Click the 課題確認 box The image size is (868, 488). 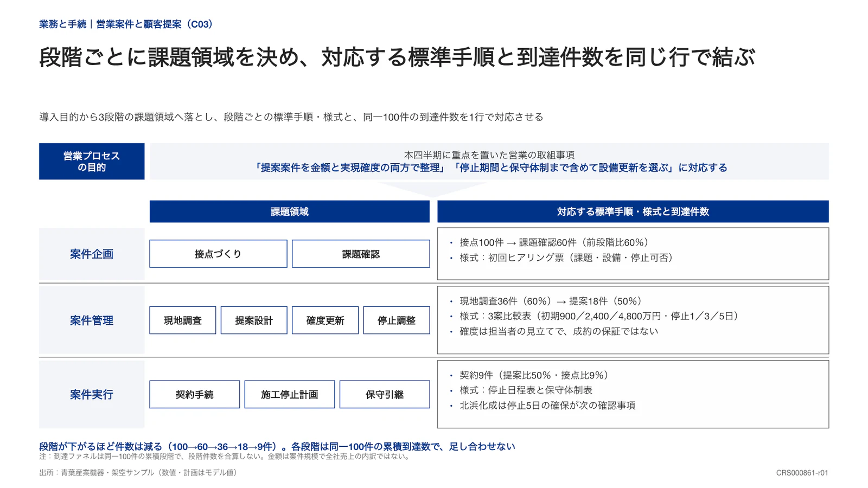[x=361, y=254]
